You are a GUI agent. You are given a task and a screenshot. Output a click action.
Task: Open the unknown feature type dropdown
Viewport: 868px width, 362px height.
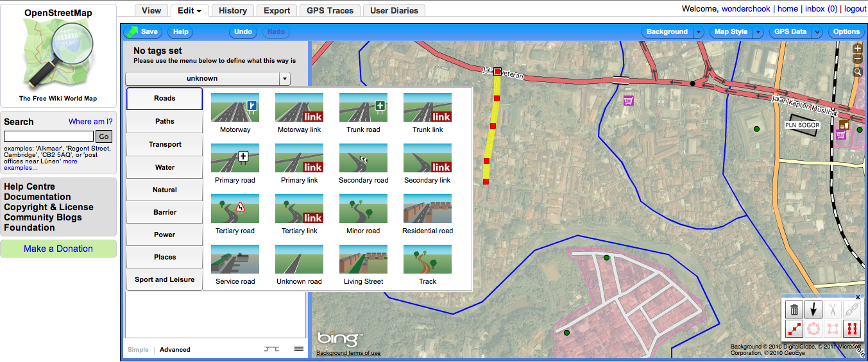pyautogui.click(x=285, y=79)
